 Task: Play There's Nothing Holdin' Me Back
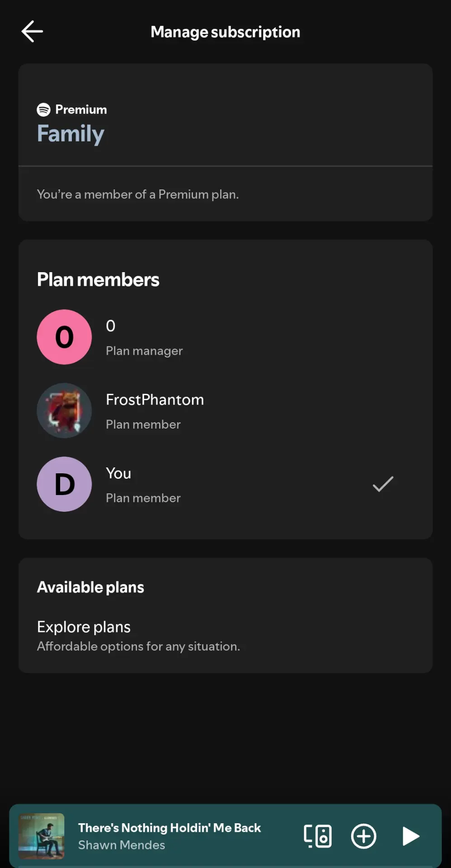coord(410,836)
